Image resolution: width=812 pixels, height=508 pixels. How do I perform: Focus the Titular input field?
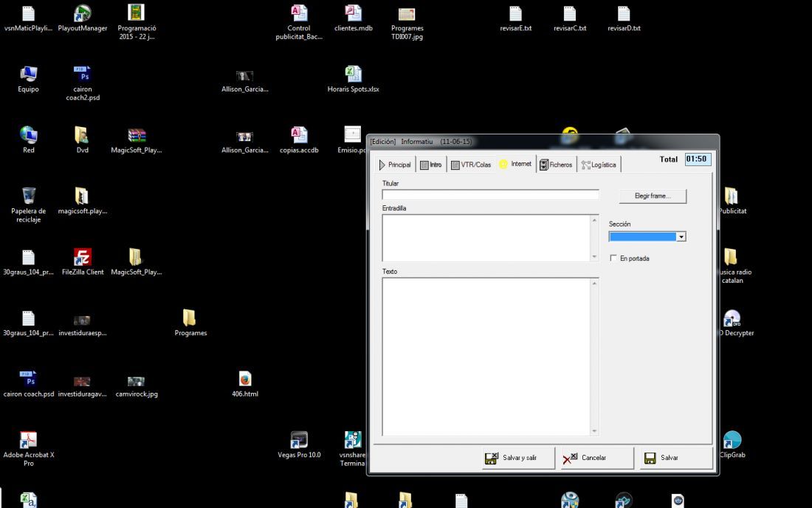tap(490, 195)
